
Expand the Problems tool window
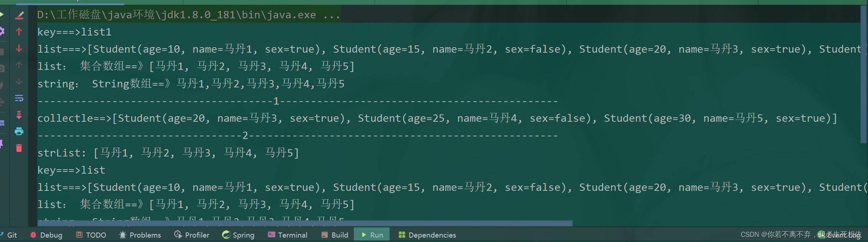point(140,235)
